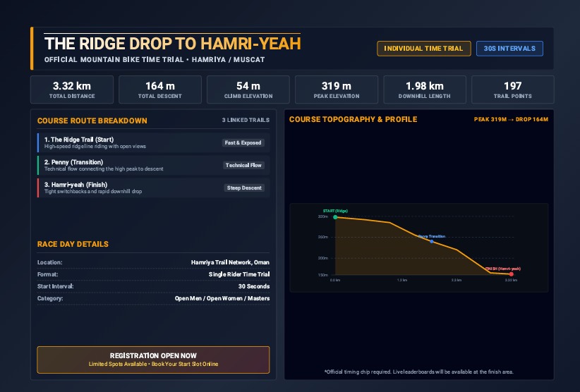Click the 3.32 km Total Distance card

pyautogui.click(x=72, y=90)
